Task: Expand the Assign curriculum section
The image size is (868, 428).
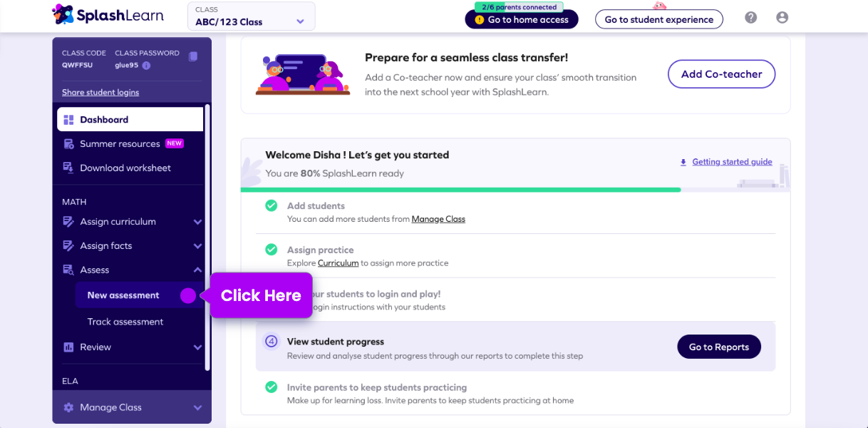Action: click(x=197, y=222)
